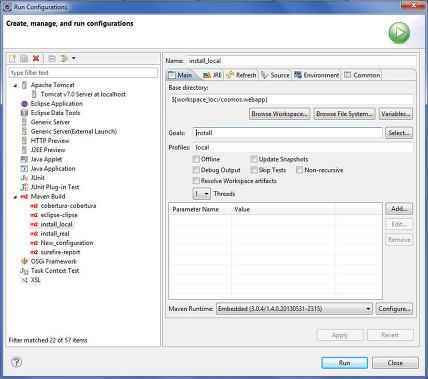
Task: Click the JUnit Plug-in Test icon
Action: pos(24,187)
